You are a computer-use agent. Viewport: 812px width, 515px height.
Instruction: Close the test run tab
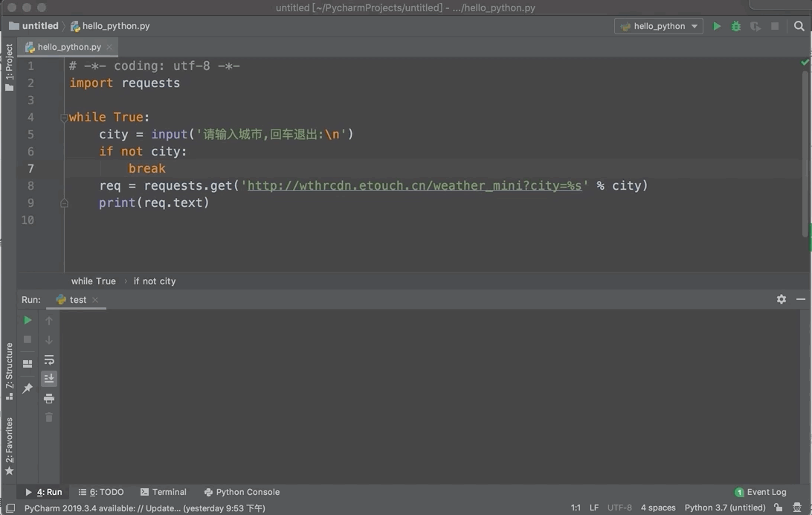(94, 299)
